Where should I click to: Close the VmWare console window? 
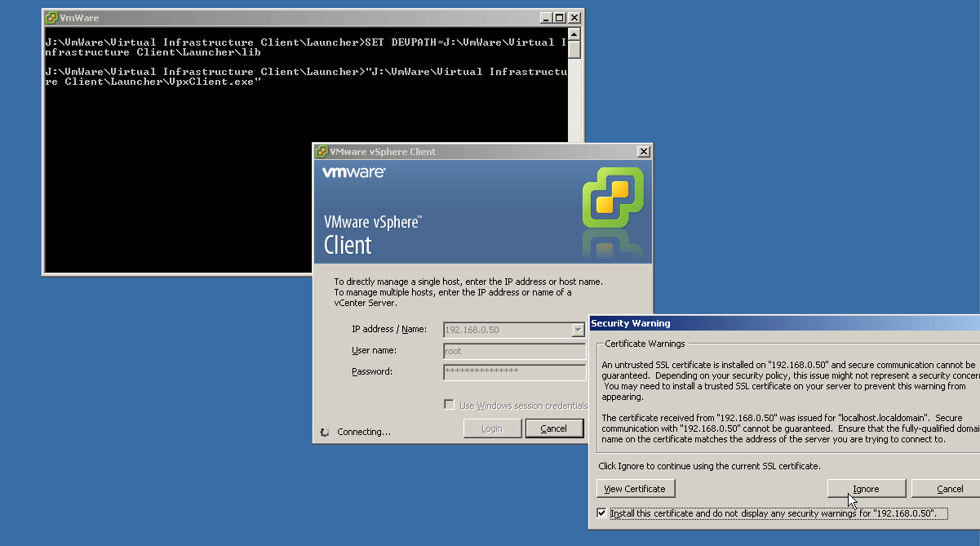click(x=574, y=17)
